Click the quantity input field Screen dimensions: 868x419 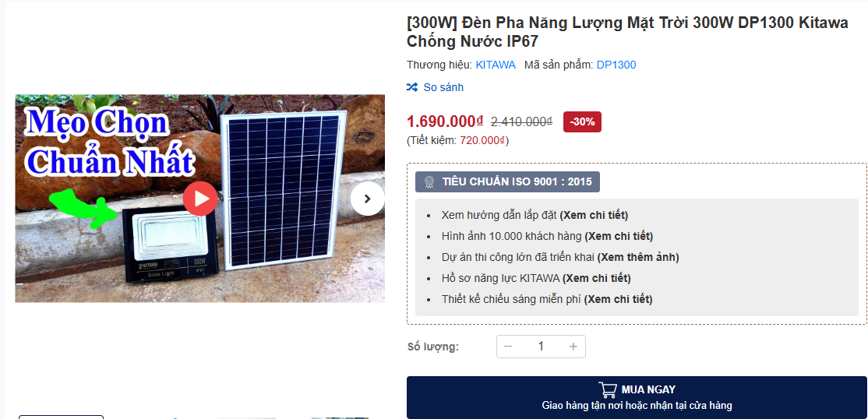541,347
